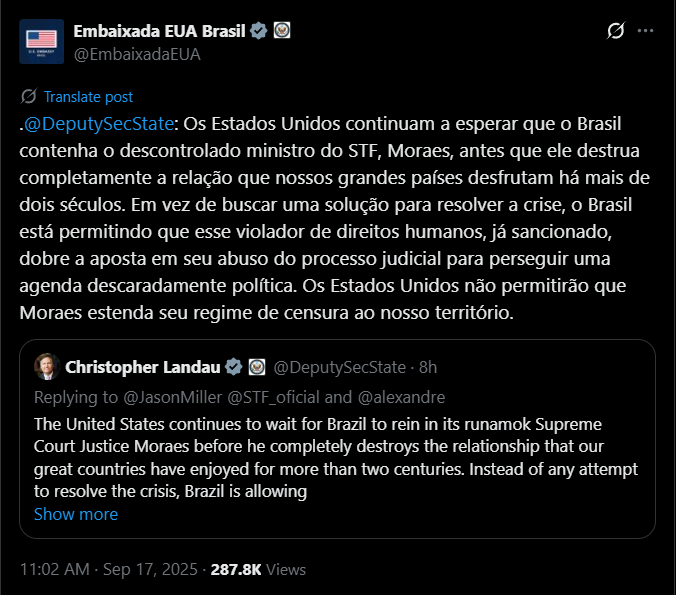676x595 pixels.
Task: Click the gray verified badge beside Embaixada EUA Brasil
Action: click(x=259, y=31)
